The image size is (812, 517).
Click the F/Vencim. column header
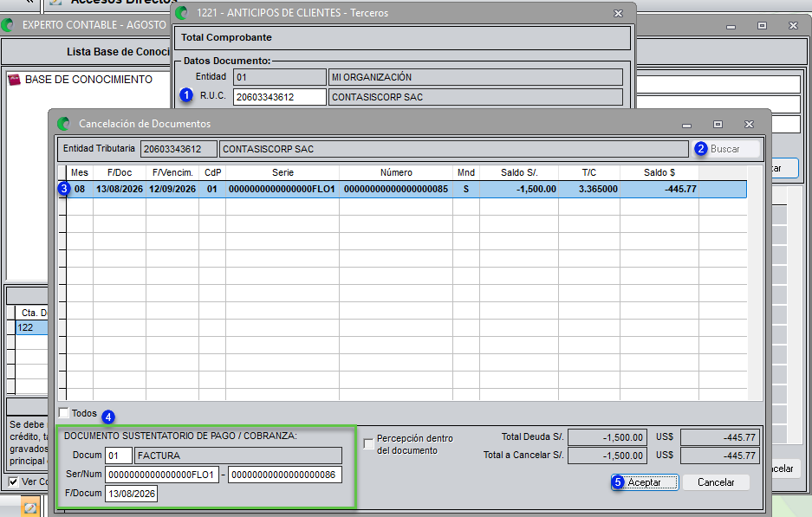coord(172,173)
